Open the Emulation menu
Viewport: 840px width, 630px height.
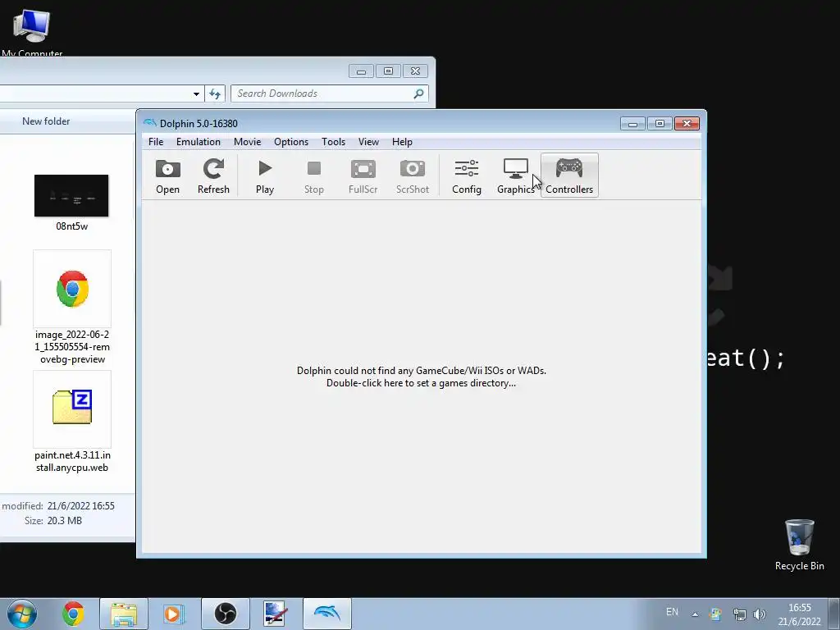click(199, 142)
